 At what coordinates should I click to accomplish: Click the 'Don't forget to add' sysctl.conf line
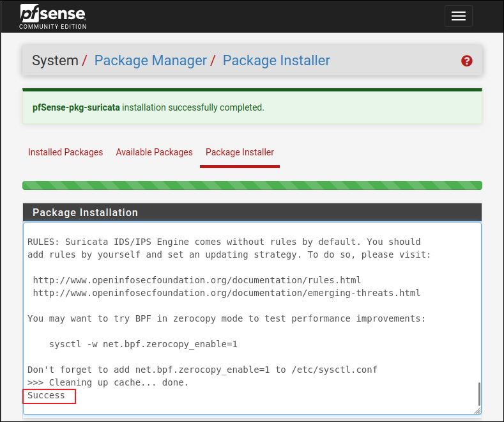[x=202, y=370]
